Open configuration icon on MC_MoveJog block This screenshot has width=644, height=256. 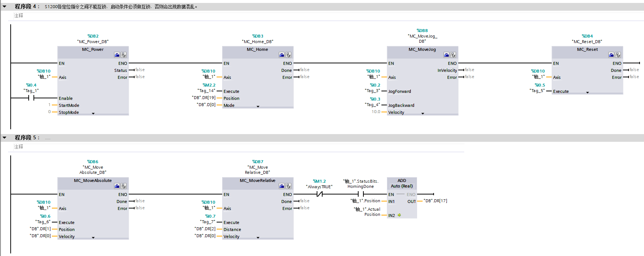446,55
